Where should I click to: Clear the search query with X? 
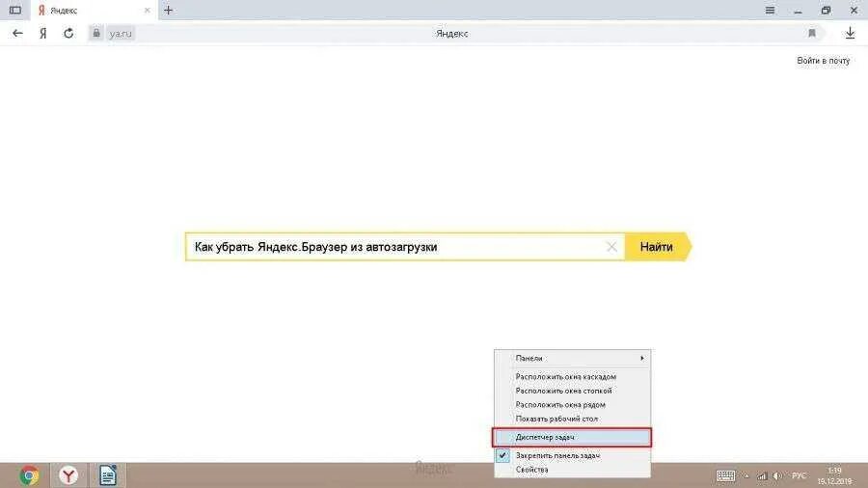tap(611, 247)
